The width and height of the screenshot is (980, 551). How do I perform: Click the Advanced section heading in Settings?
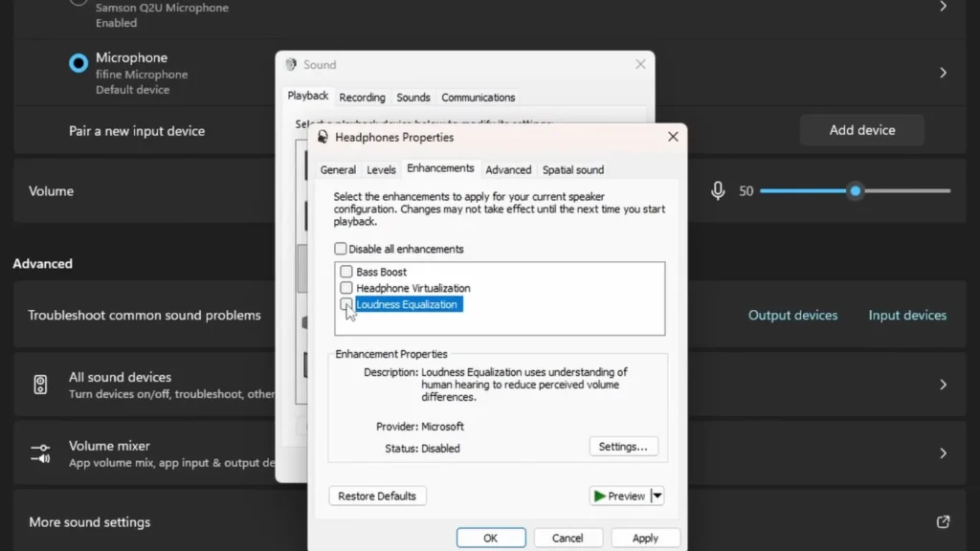point(42,264)
